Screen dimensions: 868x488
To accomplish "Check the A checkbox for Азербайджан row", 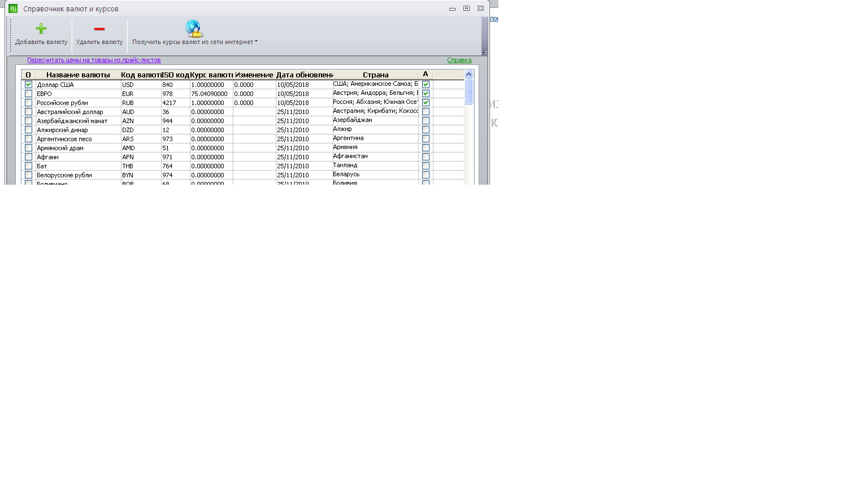I will click(426, 120).
